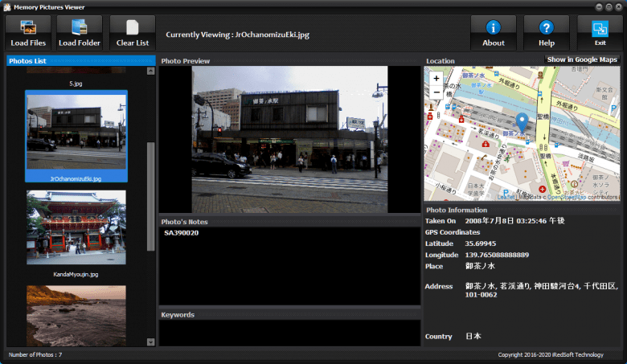Click the 5.jpg file name label
Screen dimensions: 627x364
coord(76,84)
